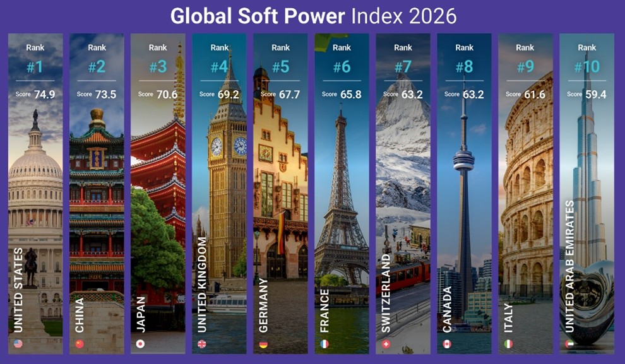Click the United Kingdom Union Jack flag

[202, 344]
